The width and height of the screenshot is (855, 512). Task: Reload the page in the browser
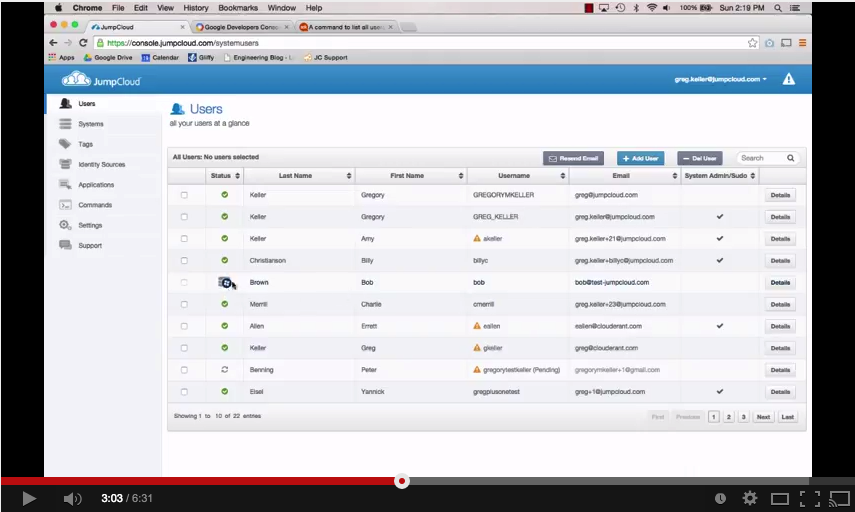[83, 43]
